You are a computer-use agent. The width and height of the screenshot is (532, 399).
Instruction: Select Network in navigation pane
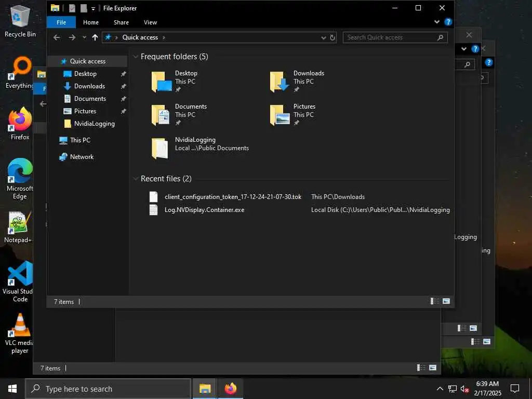[x=82, y=157]
